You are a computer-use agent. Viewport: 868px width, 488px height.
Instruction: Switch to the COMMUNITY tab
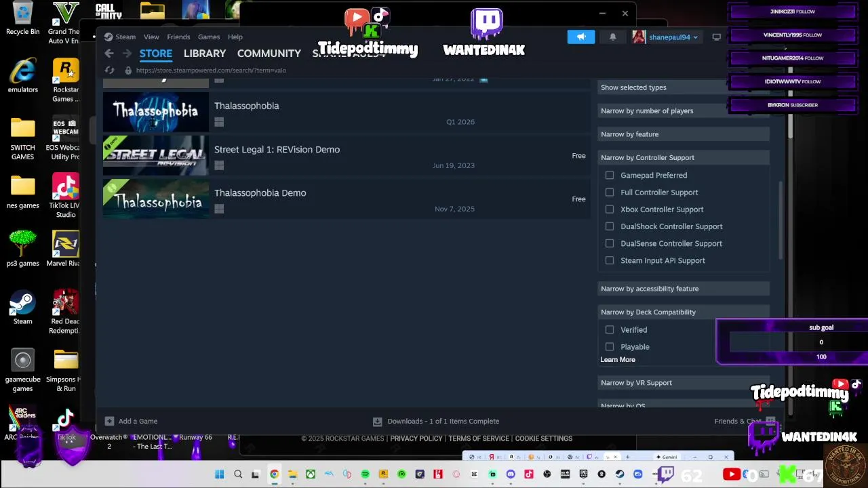(x=269, y=53)
